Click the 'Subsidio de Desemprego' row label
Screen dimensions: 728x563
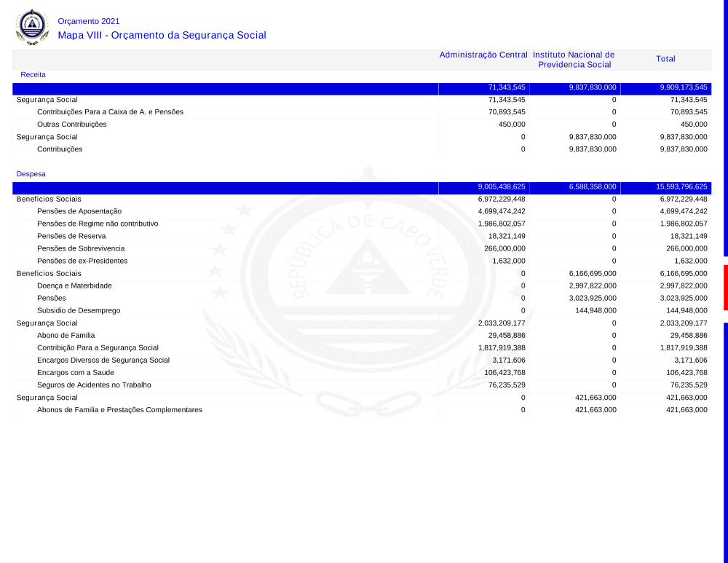pyautogui.click(x=79, y=310)
